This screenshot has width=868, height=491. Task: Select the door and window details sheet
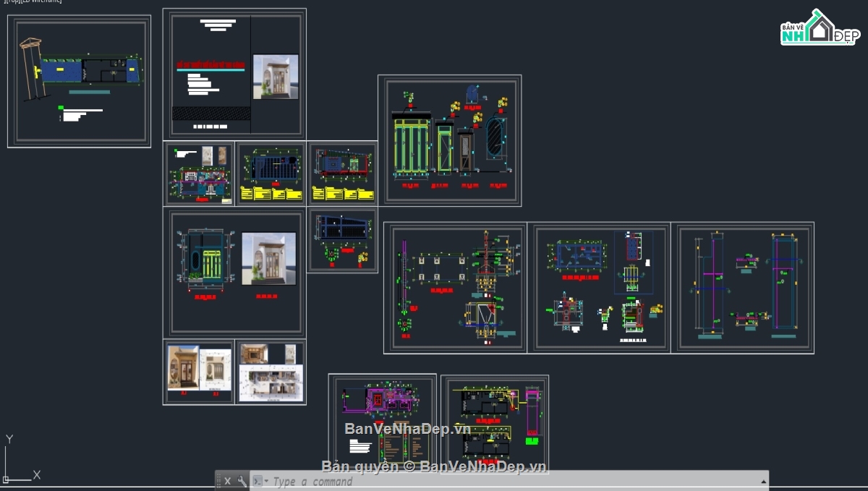(449, 140)
